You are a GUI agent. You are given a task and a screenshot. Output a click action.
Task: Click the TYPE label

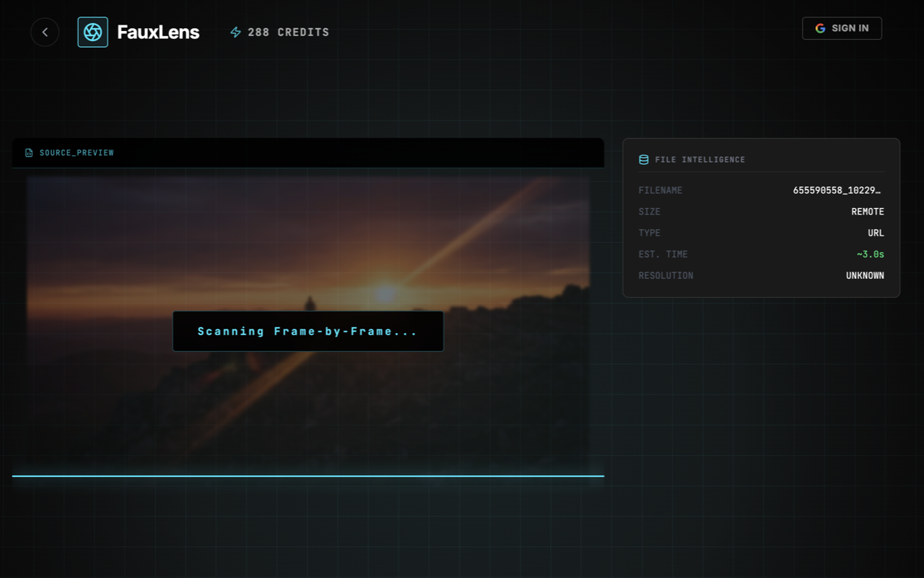coord(650,233)
